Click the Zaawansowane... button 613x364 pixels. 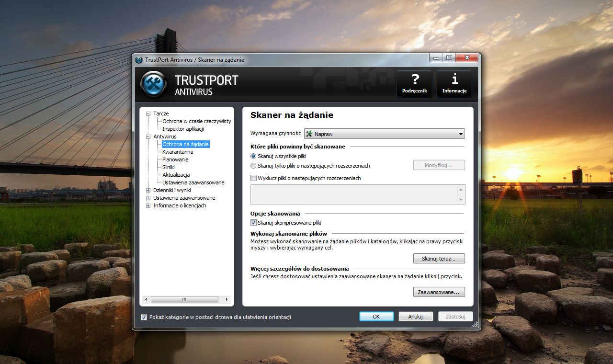coord(439,292)
